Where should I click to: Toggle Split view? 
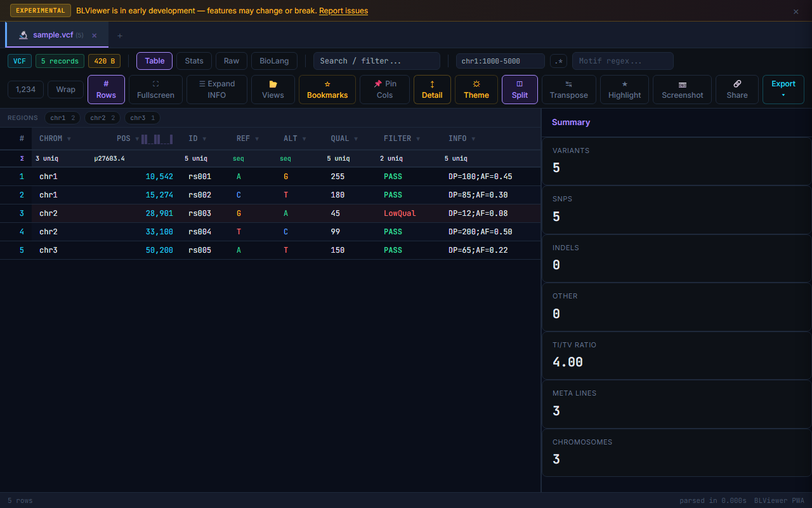coord(520,89)
